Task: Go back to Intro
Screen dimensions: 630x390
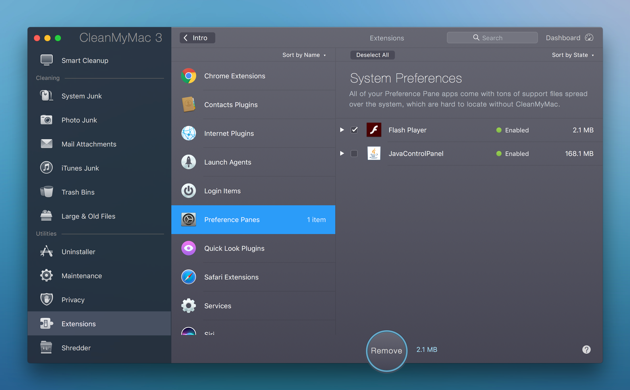Action: click(x=197, y=38)
